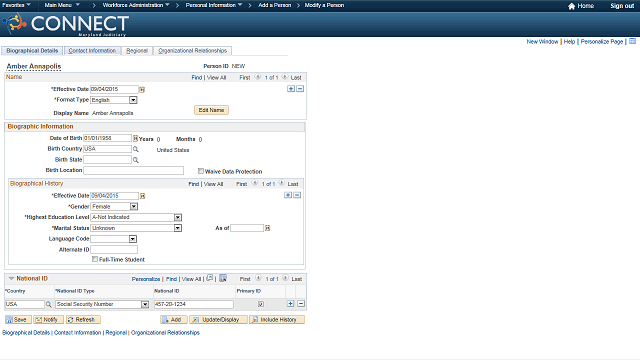Click the Help link
The width and height of the screenshot is (640, 360).
(x=569, y=42)
